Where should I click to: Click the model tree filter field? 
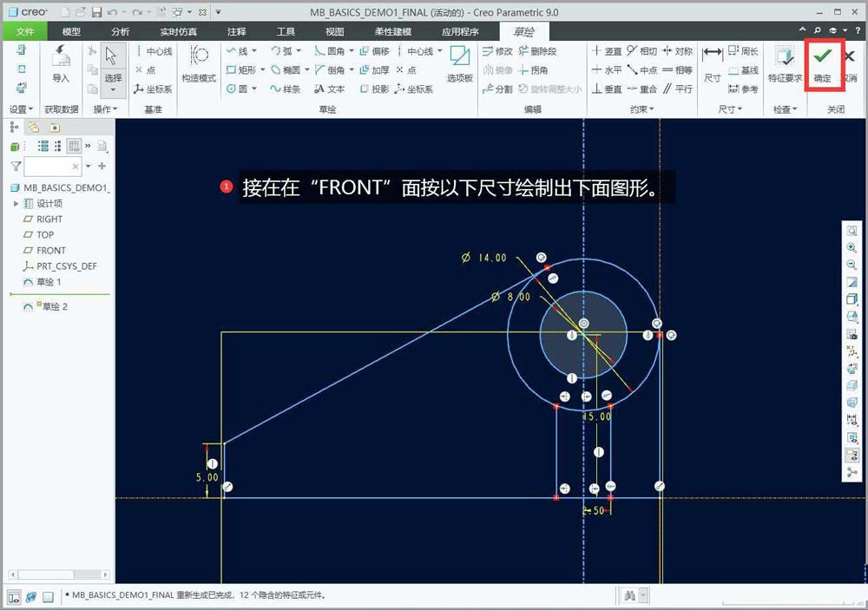pos(53,166)
